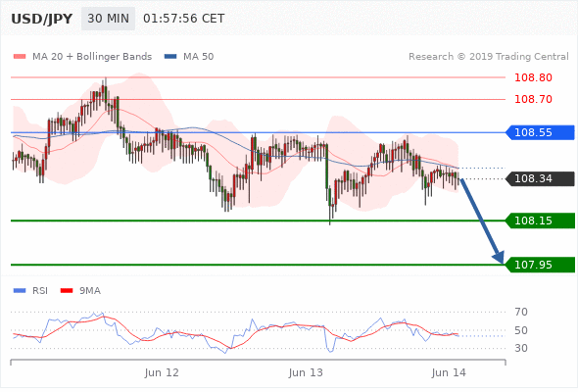Click the 108.55 pivot price tag
The width and height of the screenshot is (578, 392).
click(x=540, y=132)
